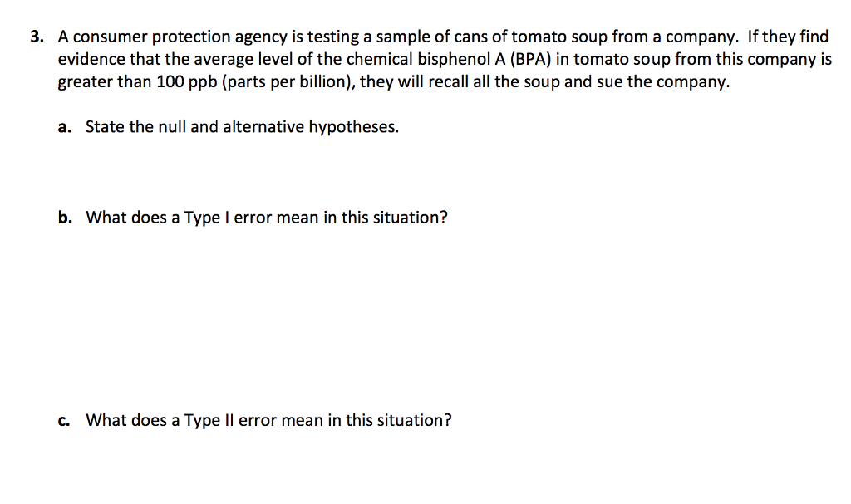Click the 'State the null and alternative hypotheses' line
851x504 pixels.
coord(242,127)
